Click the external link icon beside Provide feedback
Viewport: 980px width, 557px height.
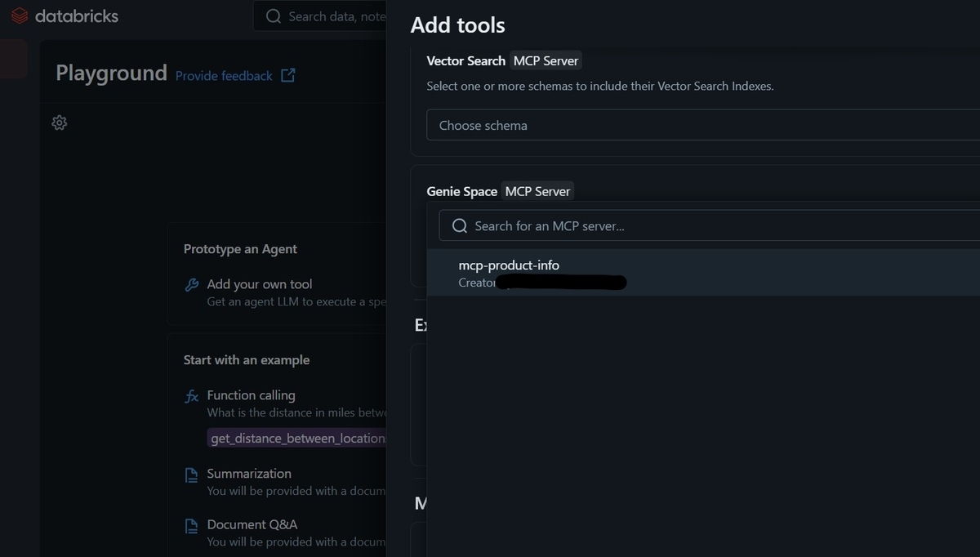point(287,75)
